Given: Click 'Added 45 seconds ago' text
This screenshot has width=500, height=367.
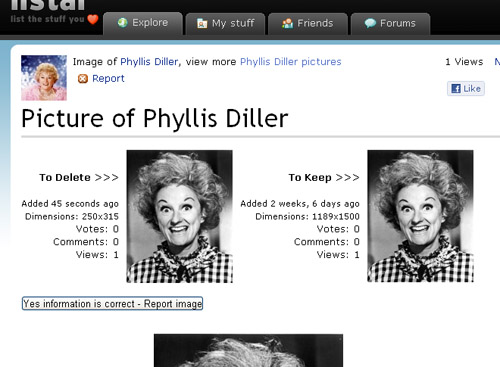Looking at the screenshot, I should pyautogui.click(x=70, y=204).
